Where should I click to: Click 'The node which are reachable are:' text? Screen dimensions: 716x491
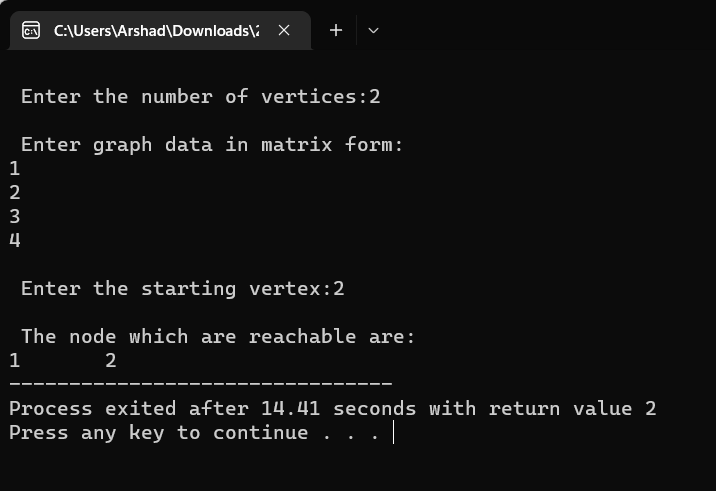click(218, 337)
